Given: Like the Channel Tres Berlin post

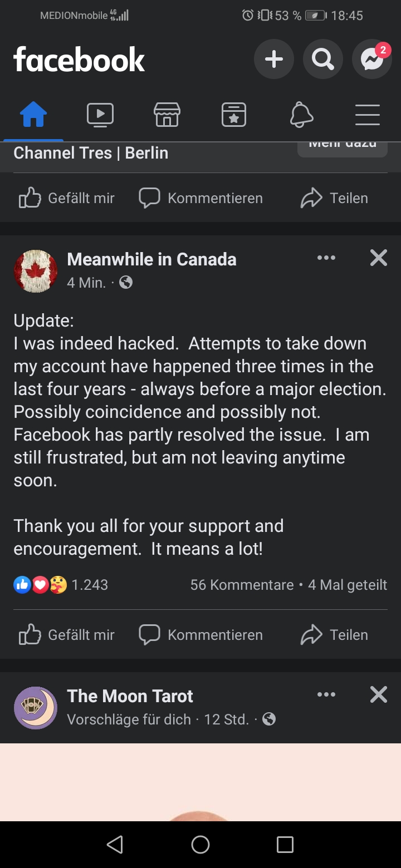Looking at the screenshot, I should click(67, 198).
